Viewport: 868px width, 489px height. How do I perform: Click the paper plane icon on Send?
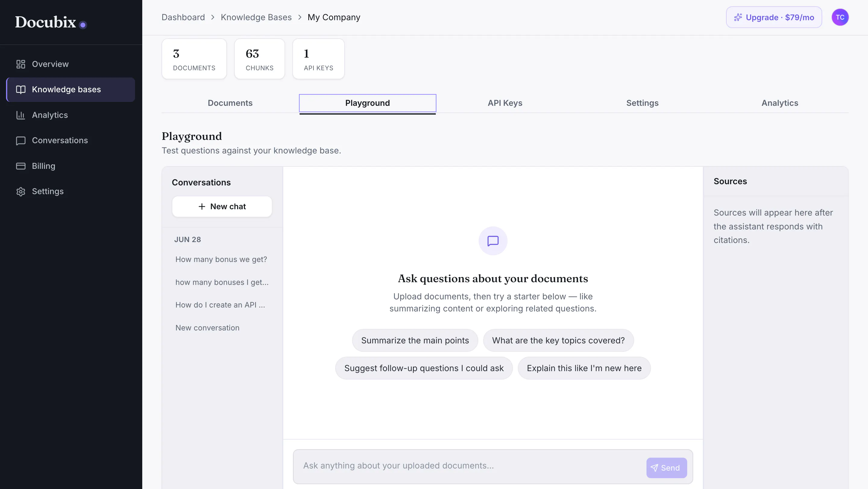654,468
